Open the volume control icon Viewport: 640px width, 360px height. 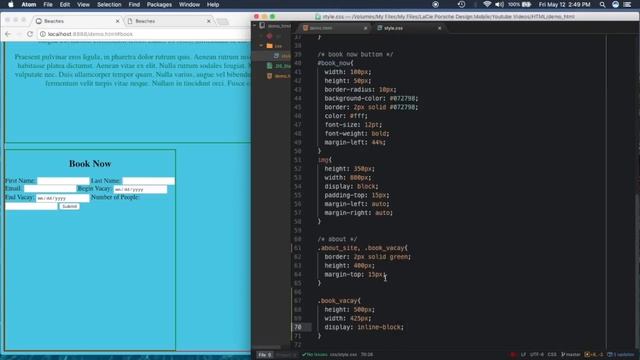pos(499,4)
